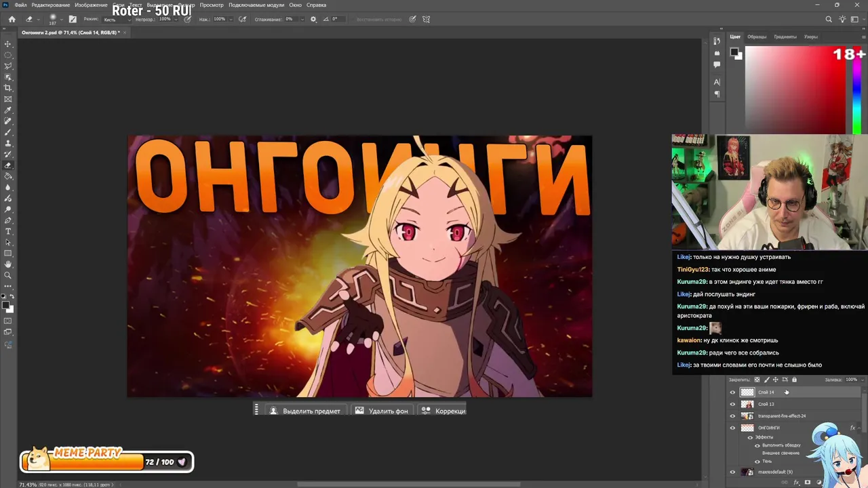868x488 pixels.
Task: Select the Path Selection tool
Action: click(8, 242)
